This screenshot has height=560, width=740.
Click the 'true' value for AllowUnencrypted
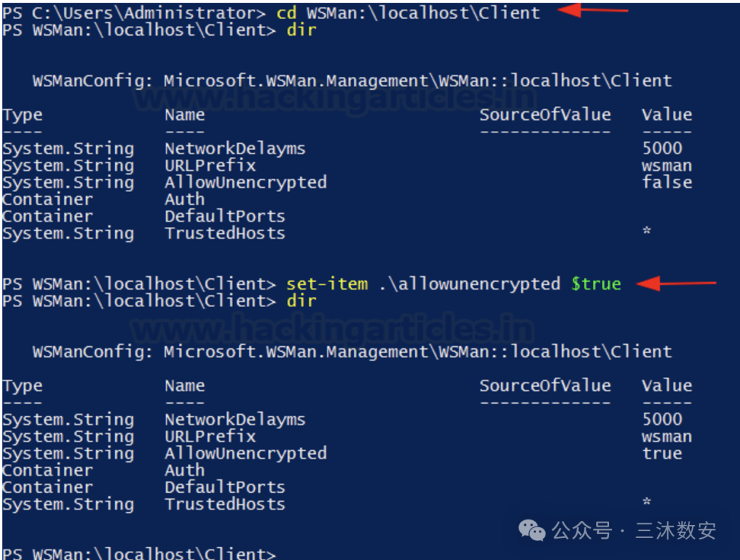click(662, 453)
